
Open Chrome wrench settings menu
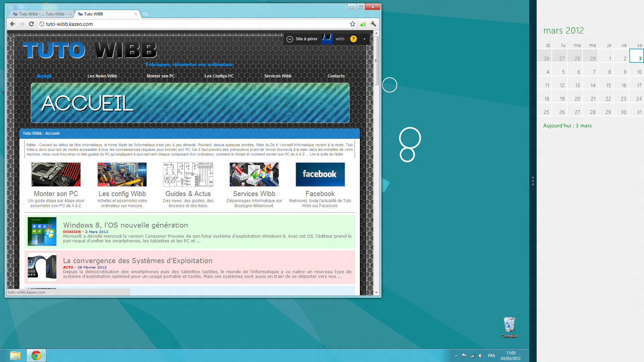point(373,24)
